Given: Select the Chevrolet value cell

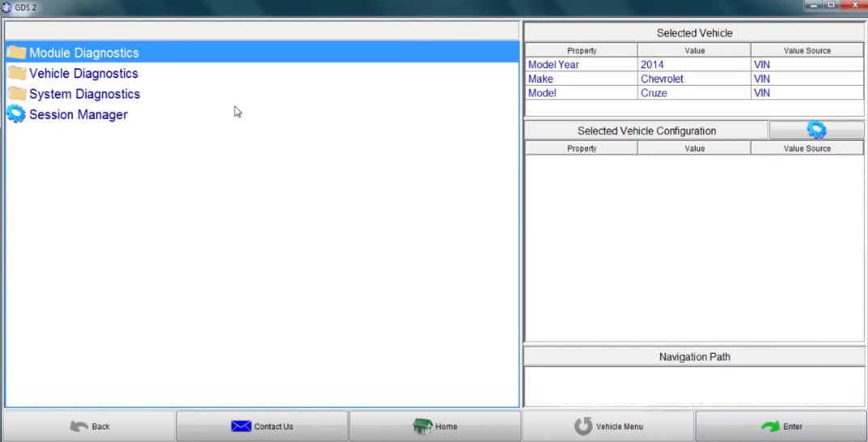Looking at the screenshot, I should click(x=694, y=79).
